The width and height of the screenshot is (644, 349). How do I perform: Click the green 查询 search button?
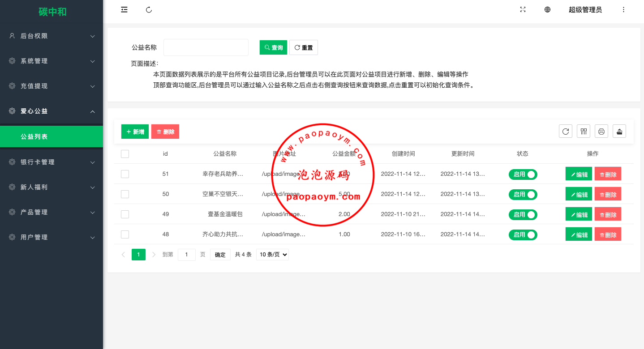[x=273, y=47]
